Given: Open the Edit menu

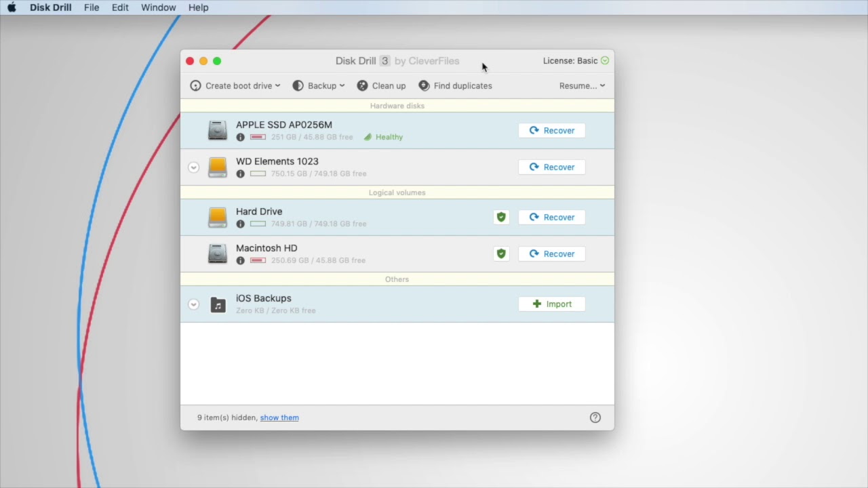Looking at the screenshot, I should click(x=120, y=7).
